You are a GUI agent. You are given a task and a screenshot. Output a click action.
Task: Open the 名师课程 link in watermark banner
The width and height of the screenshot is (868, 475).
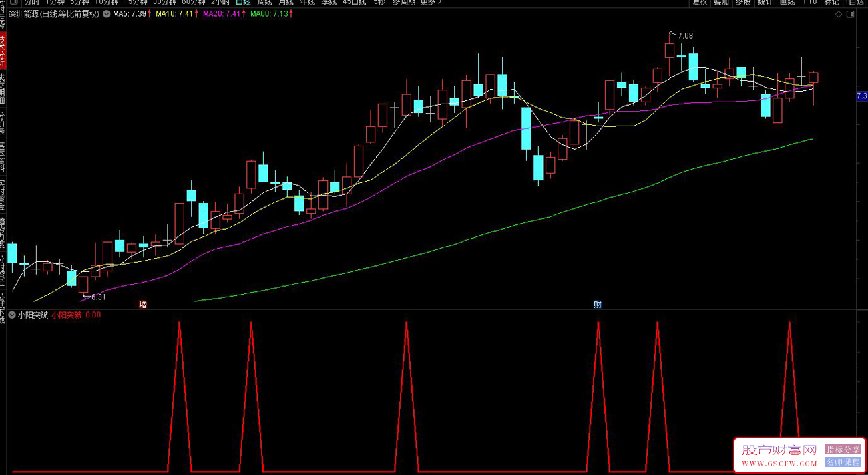pos(843,462)
